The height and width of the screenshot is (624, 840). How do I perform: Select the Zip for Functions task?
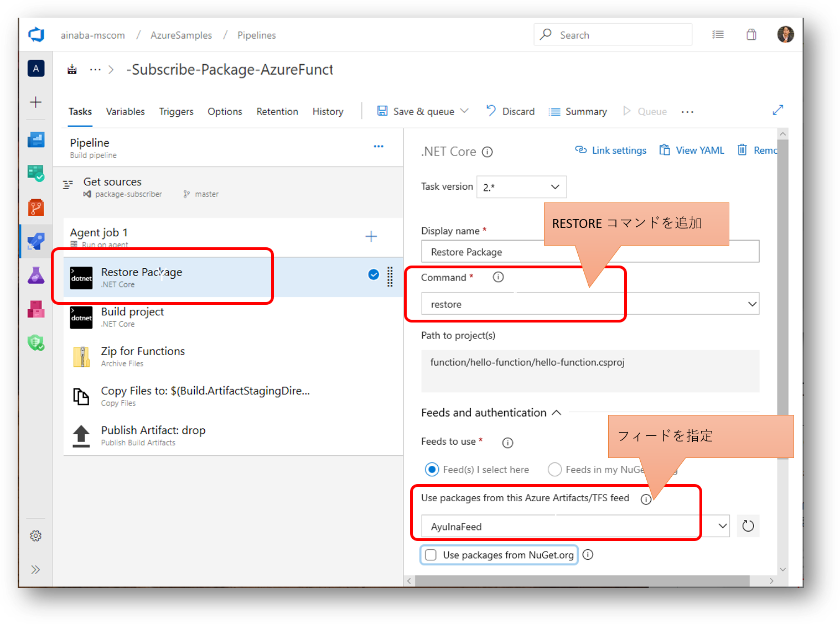(233, 356)
